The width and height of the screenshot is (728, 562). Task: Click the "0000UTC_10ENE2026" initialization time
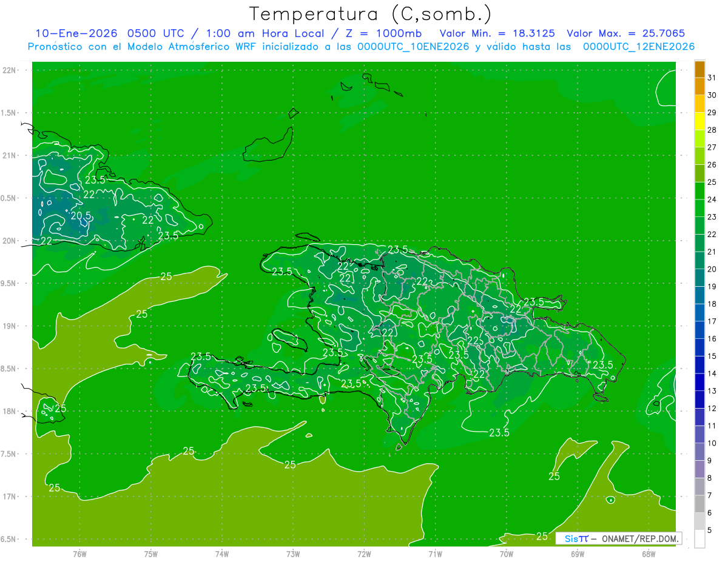point(413,46)
